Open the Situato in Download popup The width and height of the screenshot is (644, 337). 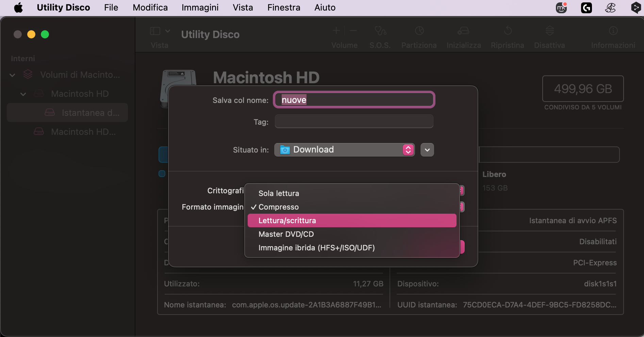point(344,150)
